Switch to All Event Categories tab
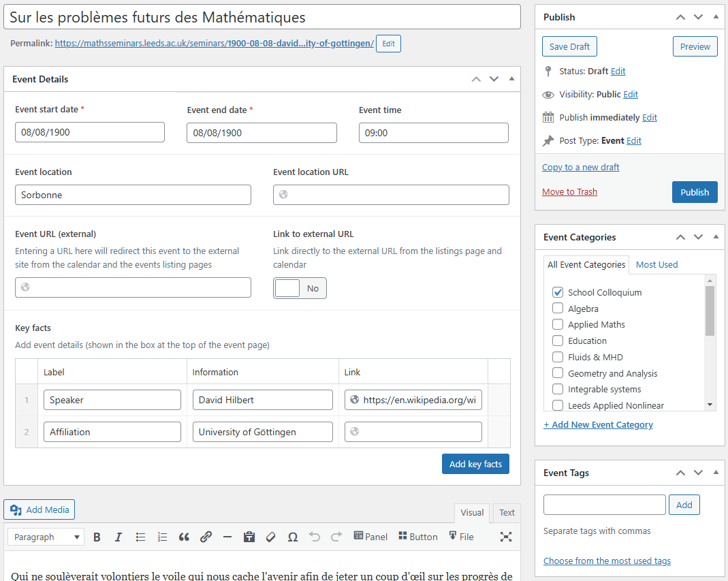This screenshot has width=728, height=581. (586, 265)
